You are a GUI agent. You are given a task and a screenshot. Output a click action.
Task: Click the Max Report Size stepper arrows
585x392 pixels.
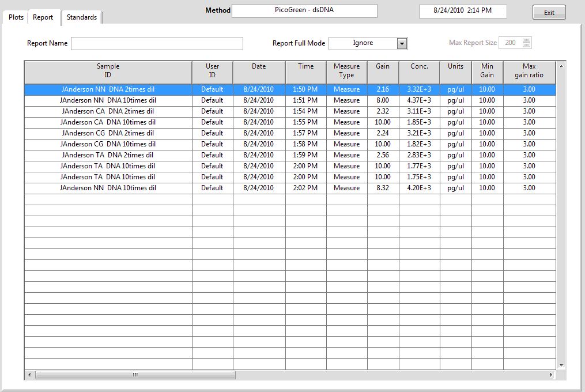526,43
